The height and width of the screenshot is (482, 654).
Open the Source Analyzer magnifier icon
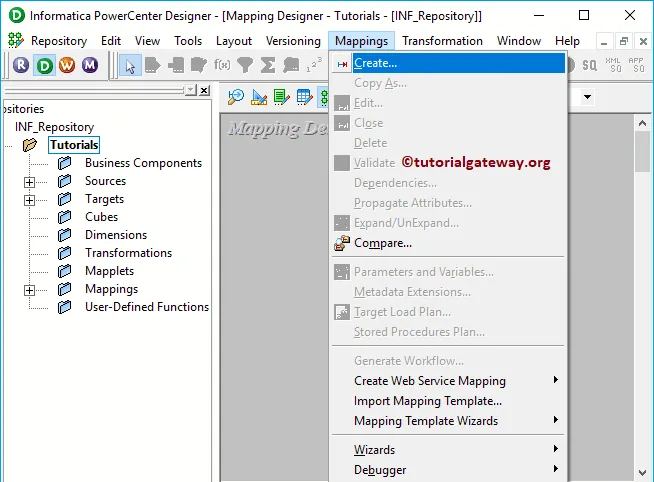236,97
